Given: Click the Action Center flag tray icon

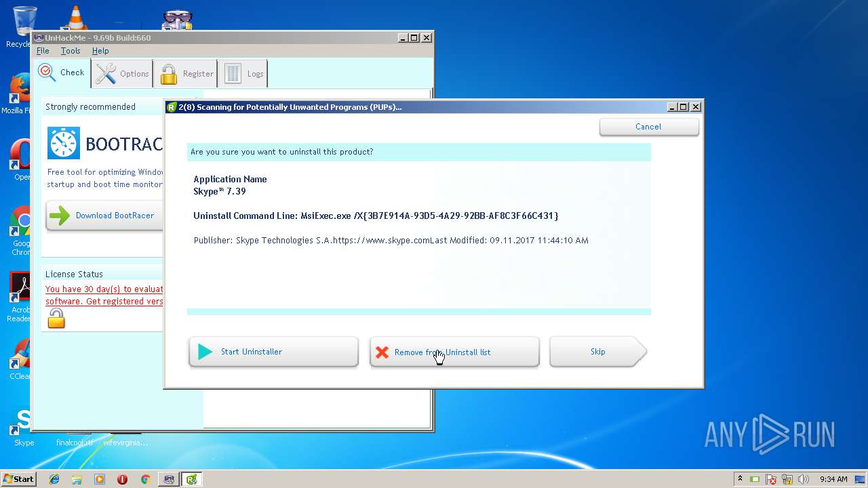Looking at the screenshot, I should (x=771, y=479).
